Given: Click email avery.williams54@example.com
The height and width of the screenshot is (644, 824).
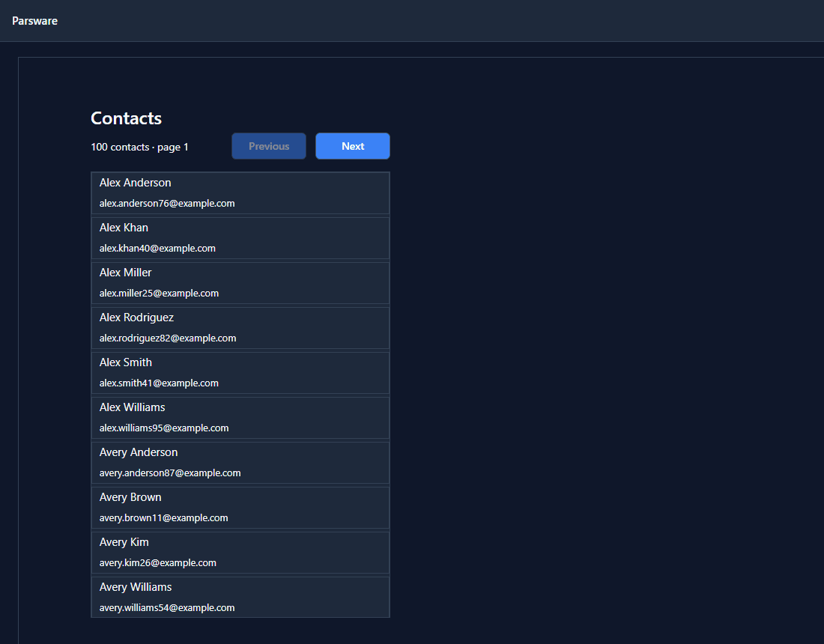Looking at the screenshot, I should [x=167, y=608].
